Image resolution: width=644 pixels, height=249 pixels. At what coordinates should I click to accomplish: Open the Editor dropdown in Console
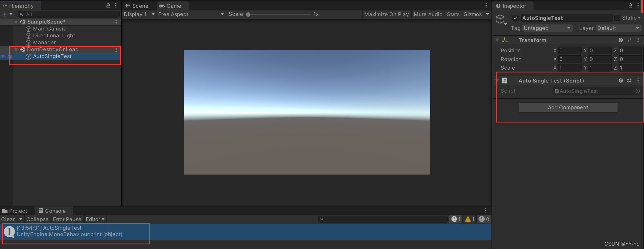coord(95,219)
